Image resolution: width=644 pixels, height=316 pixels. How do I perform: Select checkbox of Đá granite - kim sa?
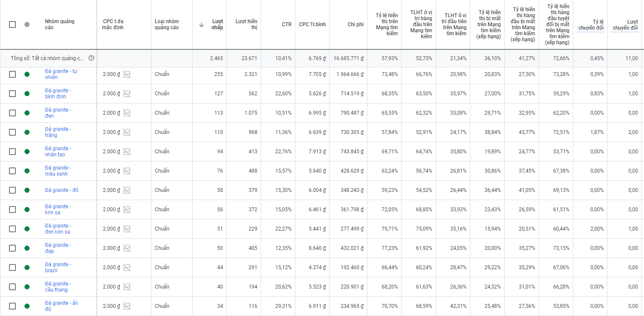point(12,210)
